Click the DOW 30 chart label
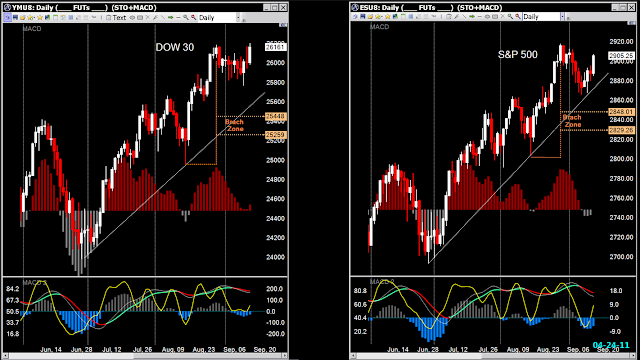 coord(175,47)
